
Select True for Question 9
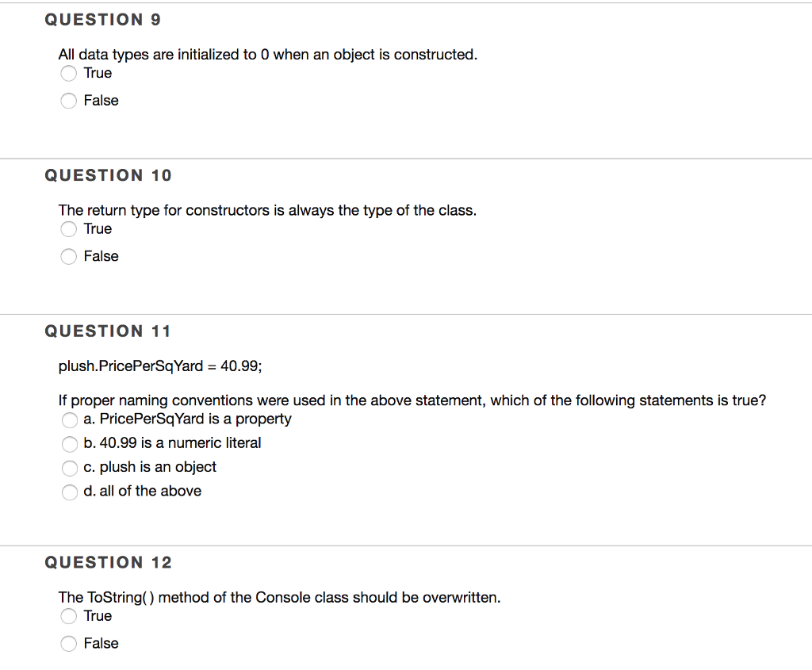click(x=68, y=73)
